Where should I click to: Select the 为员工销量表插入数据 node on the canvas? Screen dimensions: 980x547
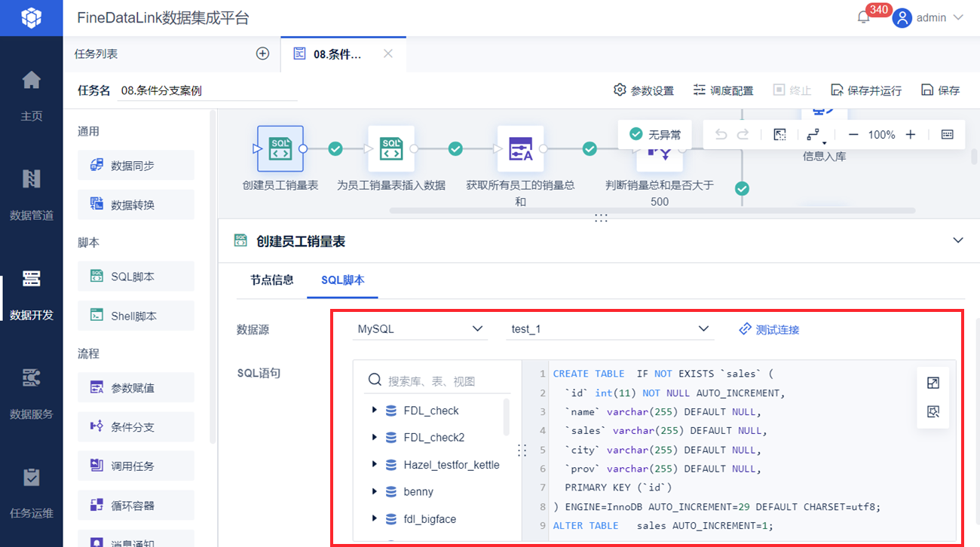391,148
